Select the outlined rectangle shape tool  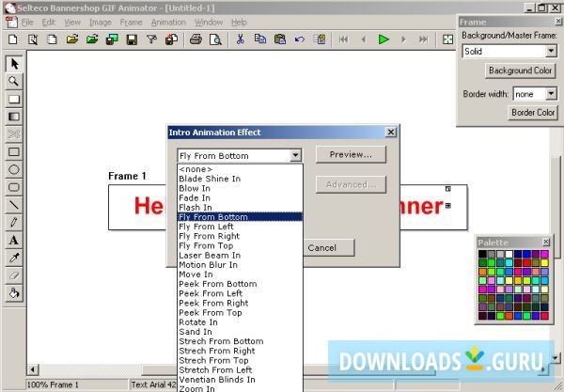tap(14, 151)
